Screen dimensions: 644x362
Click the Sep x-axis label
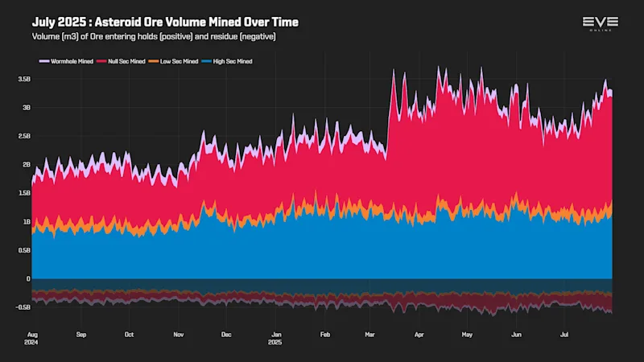point(81,335)
